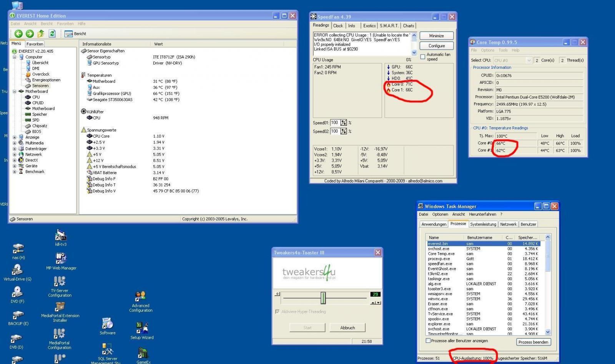Image resolution: width=615 pixels, height=364 pixels.
Task: Click the green Back arrow in EVEREST toolbar
Action: point(18,34)
